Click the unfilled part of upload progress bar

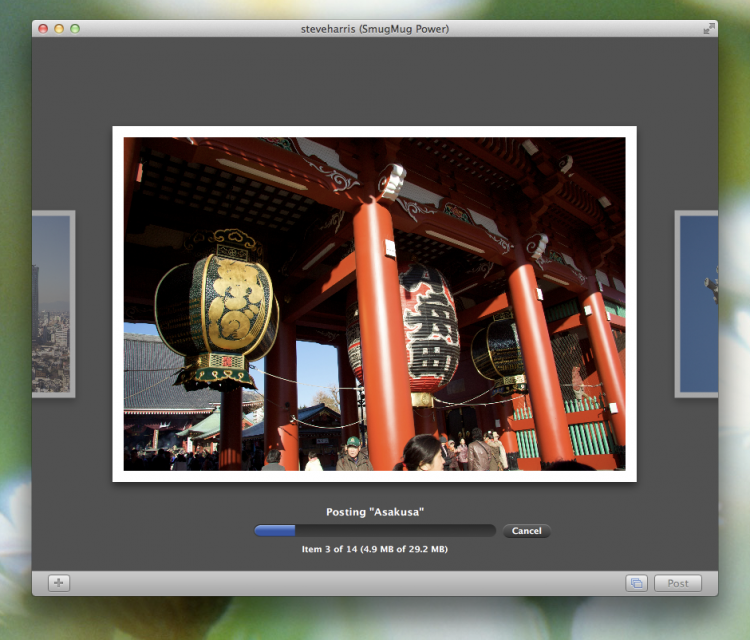(400, 531)
